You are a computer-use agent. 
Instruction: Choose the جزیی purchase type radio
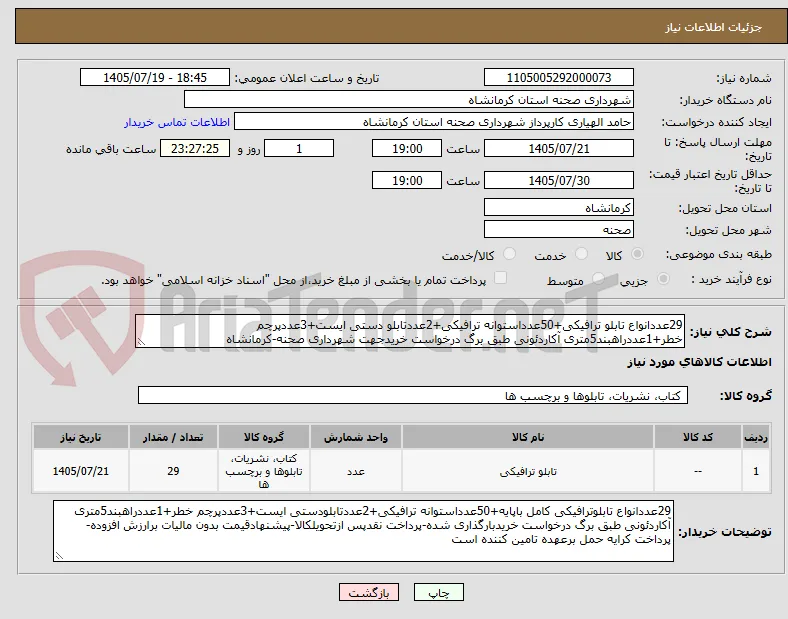(x=663, y=279)
